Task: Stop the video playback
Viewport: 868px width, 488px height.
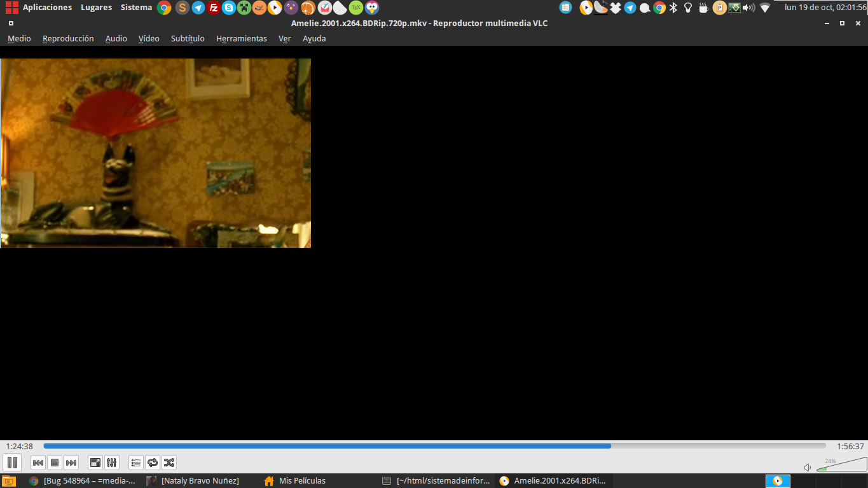Action: coord(55,463)
